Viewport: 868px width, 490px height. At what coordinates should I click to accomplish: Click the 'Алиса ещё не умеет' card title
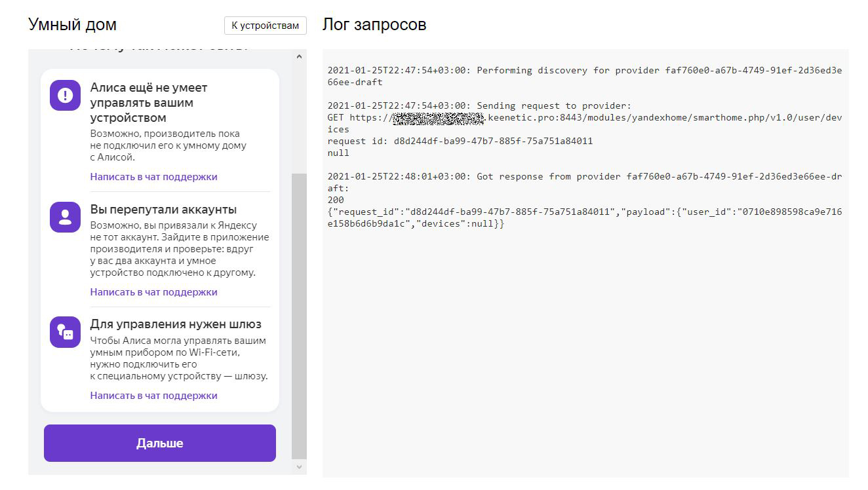(149, 103)
